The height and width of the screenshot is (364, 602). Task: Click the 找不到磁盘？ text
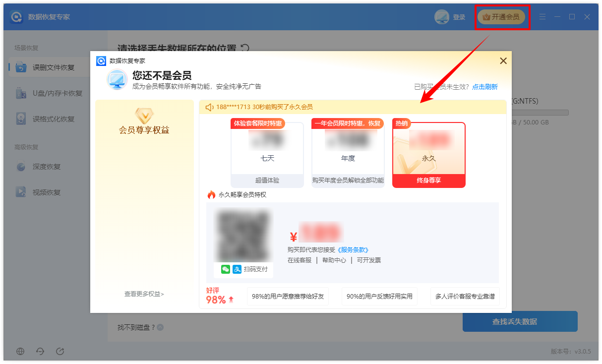(136, 327)
